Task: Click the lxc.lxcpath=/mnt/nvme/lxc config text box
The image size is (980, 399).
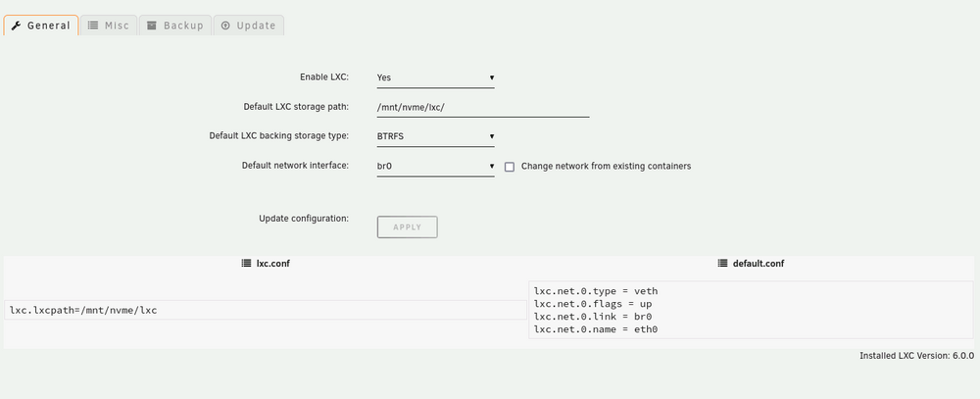Action: coord(265,310)
